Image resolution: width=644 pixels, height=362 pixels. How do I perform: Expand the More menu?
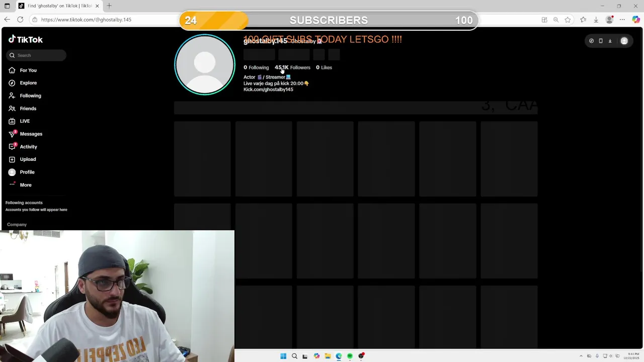coord(26,185)
